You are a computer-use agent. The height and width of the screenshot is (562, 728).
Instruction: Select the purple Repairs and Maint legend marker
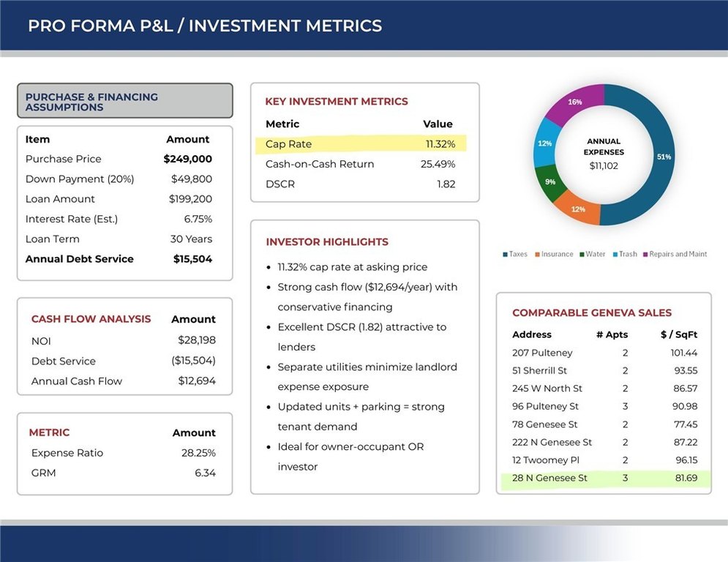click(x=645, y=255)
